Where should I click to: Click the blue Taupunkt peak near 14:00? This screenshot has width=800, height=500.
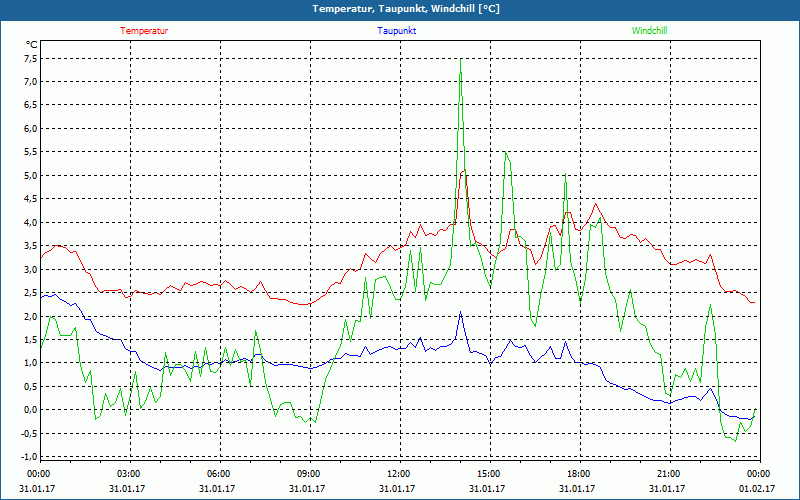pyautogui.click(x=460, y=312)
